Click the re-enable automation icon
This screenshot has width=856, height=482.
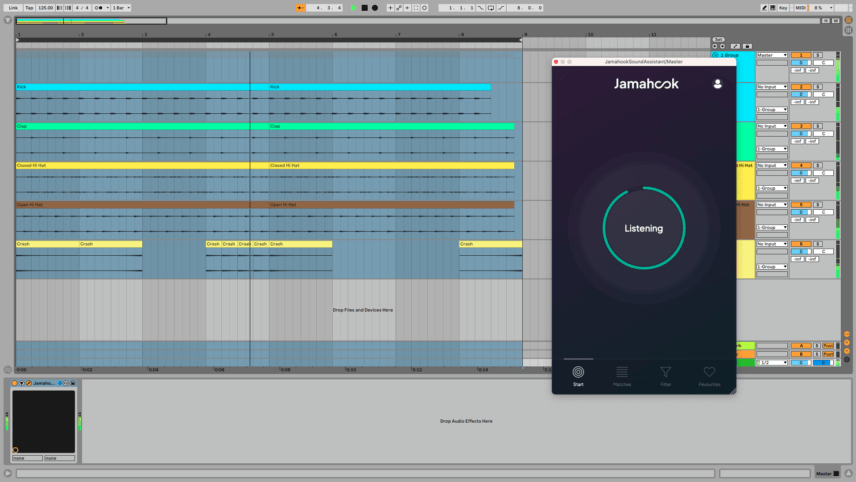coord(407,8)
